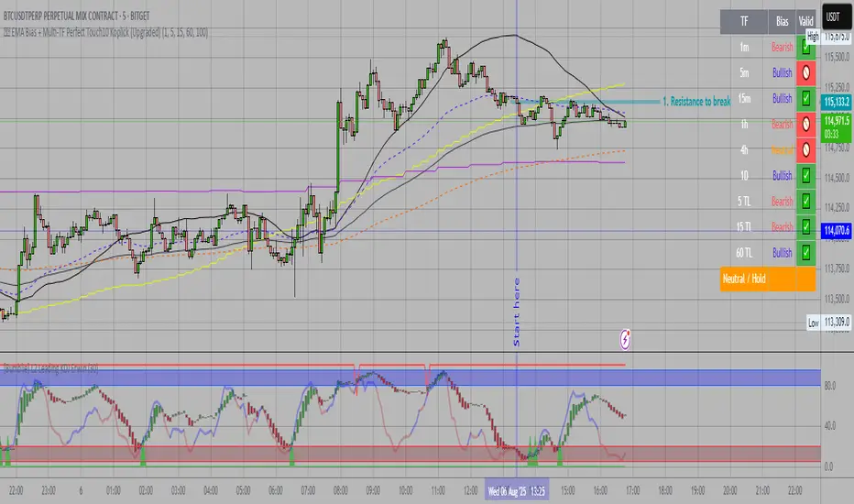Viewport: 854px width, 504px height.
Task: Click the green check icon in 5 TL row
Action: tap(805, 200)
